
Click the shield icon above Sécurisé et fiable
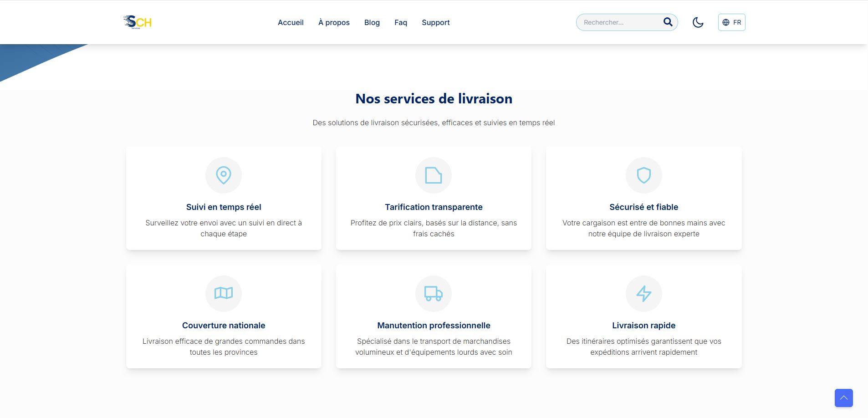(x=644, y=175)
